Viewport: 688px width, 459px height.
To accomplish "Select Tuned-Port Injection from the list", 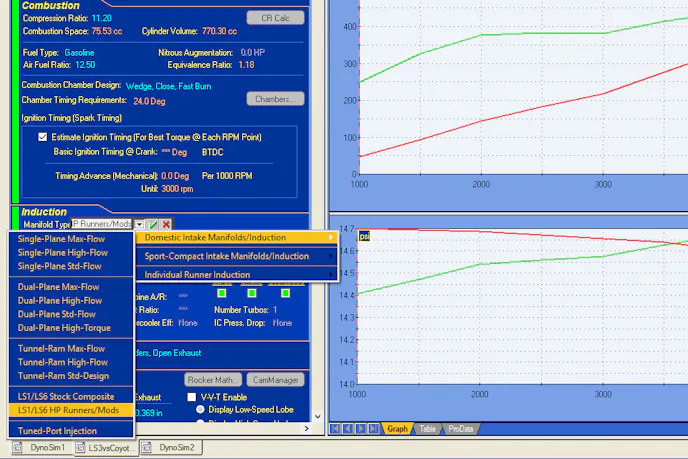I will (58, 430).
